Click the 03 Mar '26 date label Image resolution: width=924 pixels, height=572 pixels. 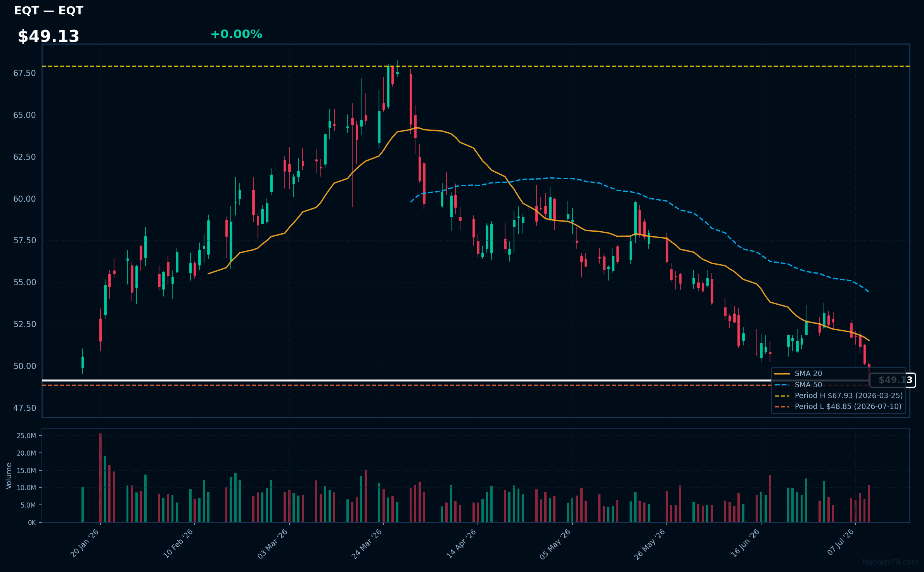[273, 543]
